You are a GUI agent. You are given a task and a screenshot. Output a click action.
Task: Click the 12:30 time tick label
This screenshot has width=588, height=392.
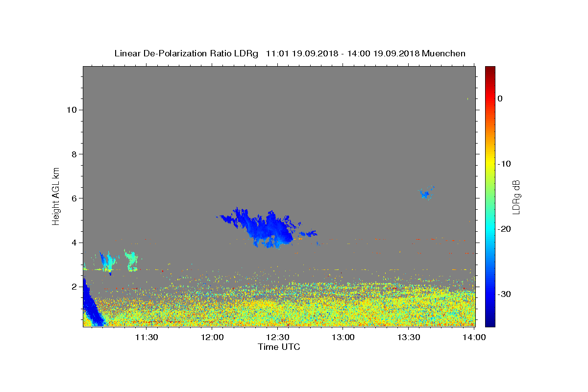point(278,337)
